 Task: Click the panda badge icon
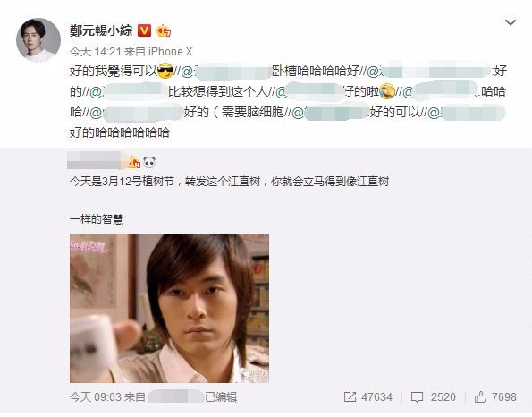(x=149, y=162)
